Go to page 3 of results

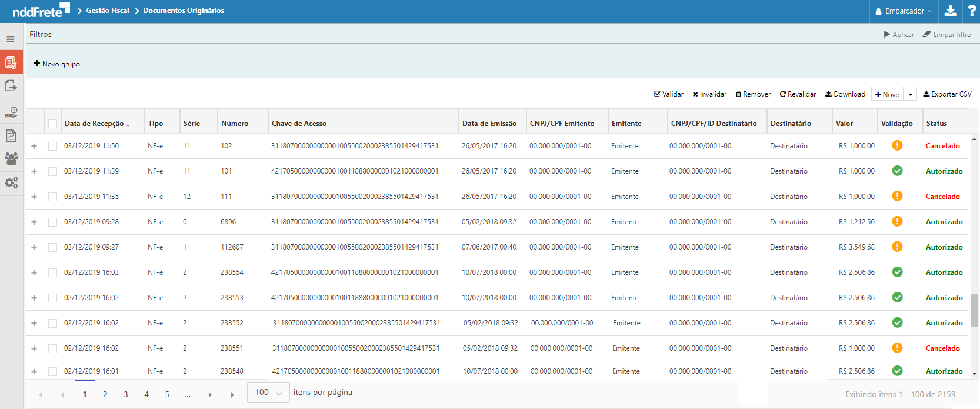(x=126, y=394)
